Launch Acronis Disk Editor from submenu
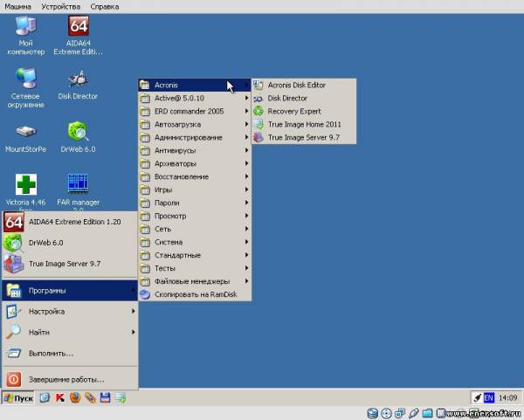This screenshot has height=420, width=524. click(304, 86)
